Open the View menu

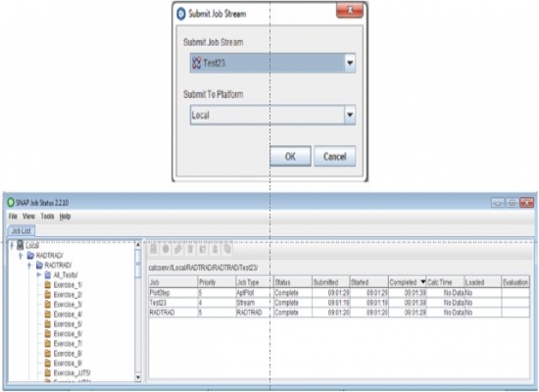coord(28,217)
